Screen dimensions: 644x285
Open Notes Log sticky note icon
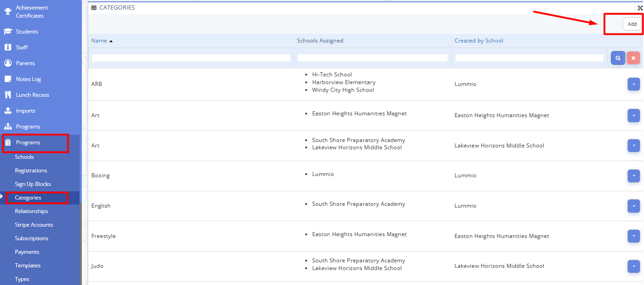pyautogui.click(x=8, y=79)
